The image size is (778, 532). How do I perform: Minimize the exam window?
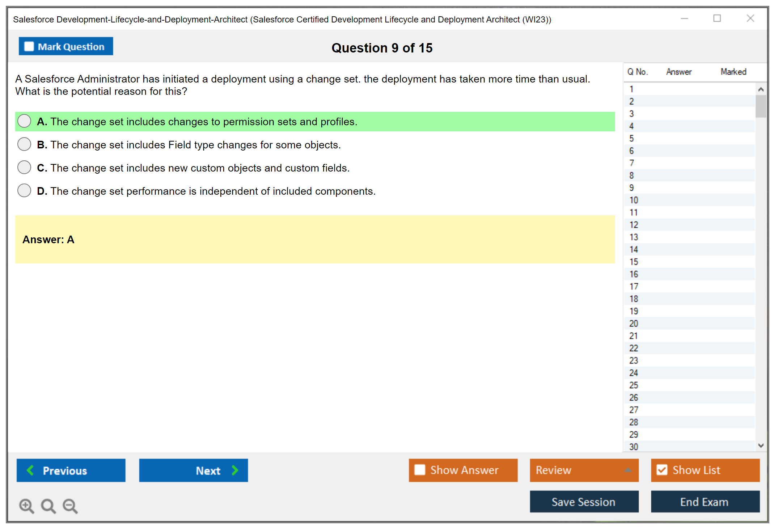[684, 18]
